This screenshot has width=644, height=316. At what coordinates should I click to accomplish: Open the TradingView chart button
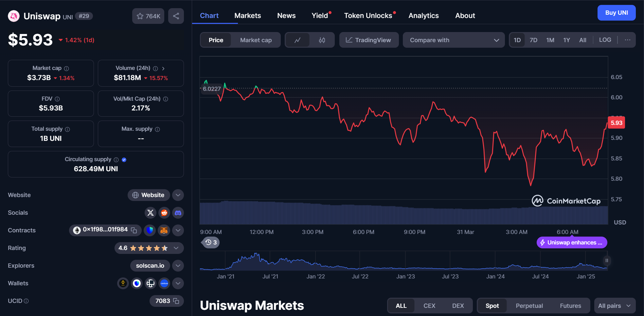368,40
